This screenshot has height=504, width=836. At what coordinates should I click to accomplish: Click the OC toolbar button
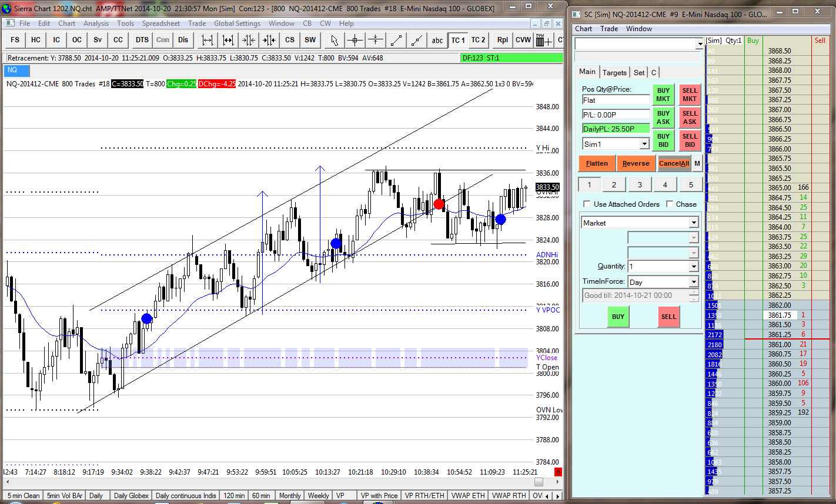pos(77,40)
